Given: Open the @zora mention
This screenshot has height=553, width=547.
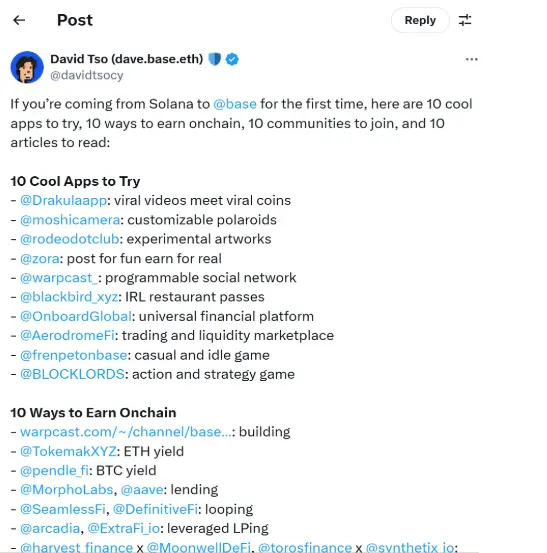Looking at the screenshot, I should (40, 259).
